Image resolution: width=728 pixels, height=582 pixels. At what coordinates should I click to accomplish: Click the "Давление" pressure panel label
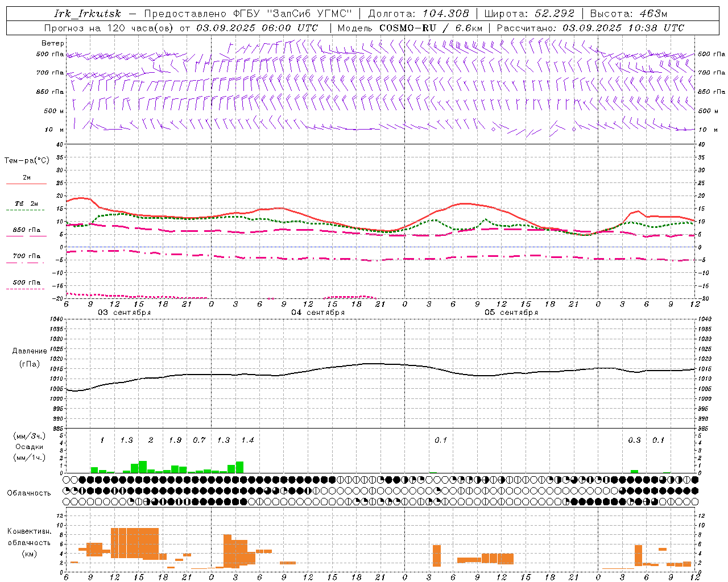pos(30,351)
